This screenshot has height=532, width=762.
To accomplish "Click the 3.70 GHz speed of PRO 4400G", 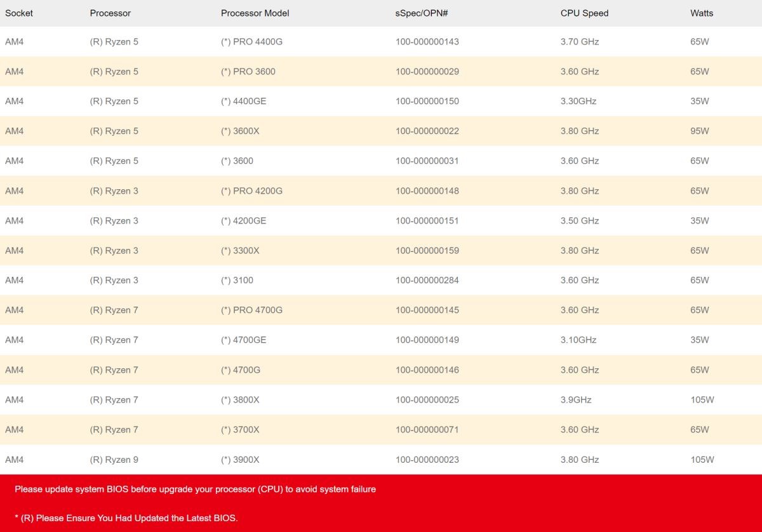I will click(x=580, y=42).
